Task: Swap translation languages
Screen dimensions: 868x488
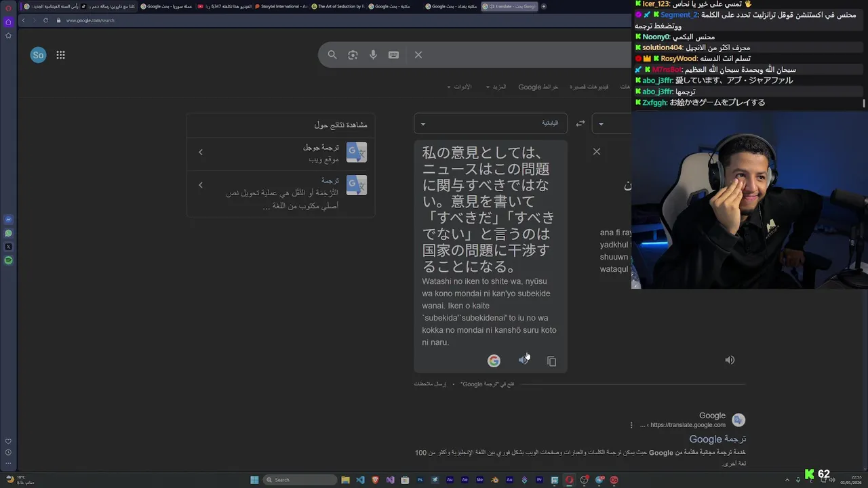Action: coord(580,123)
